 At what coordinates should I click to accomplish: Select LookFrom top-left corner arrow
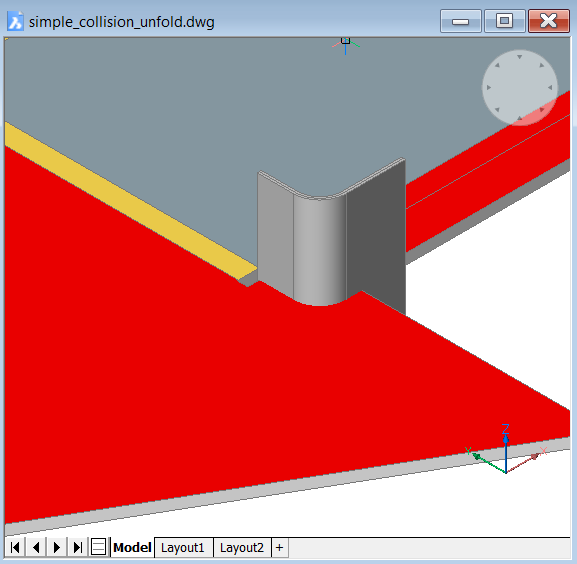point(497,65)
